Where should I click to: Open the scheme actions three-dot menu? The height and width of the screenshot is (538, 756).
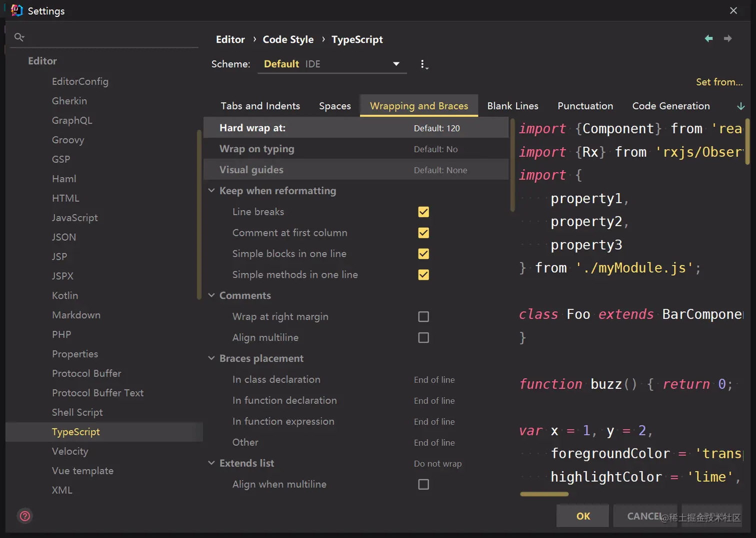point(423,65)
